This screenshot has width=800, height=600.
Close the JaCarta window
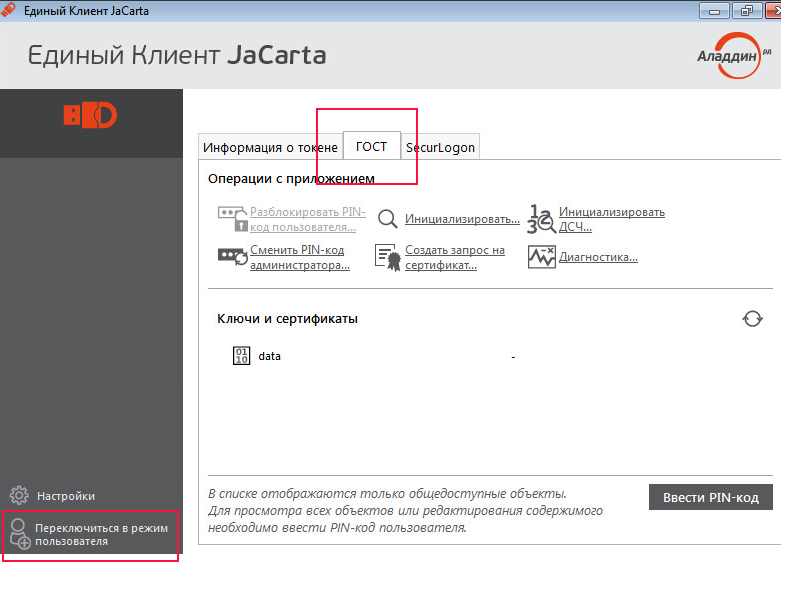[x=773, y=11]
